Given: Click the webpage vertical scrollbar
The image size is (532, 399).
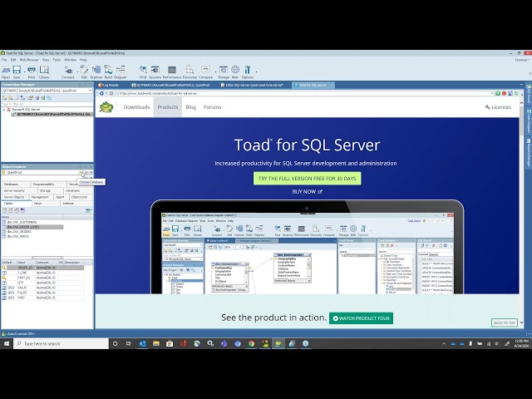Looking at the screenshot, I should coord(521,212).
